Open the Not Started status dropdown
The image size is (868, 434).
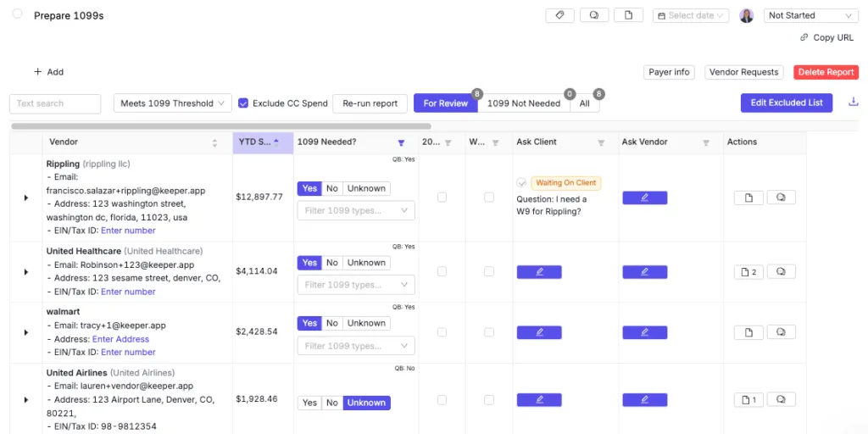[811, 15]
